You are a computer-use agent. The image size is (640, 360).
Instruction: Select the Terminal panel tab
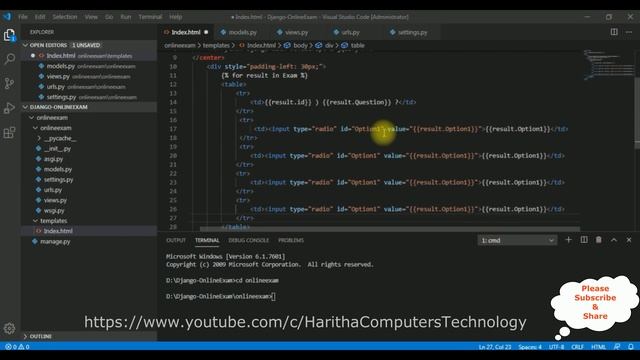(207, 240)
